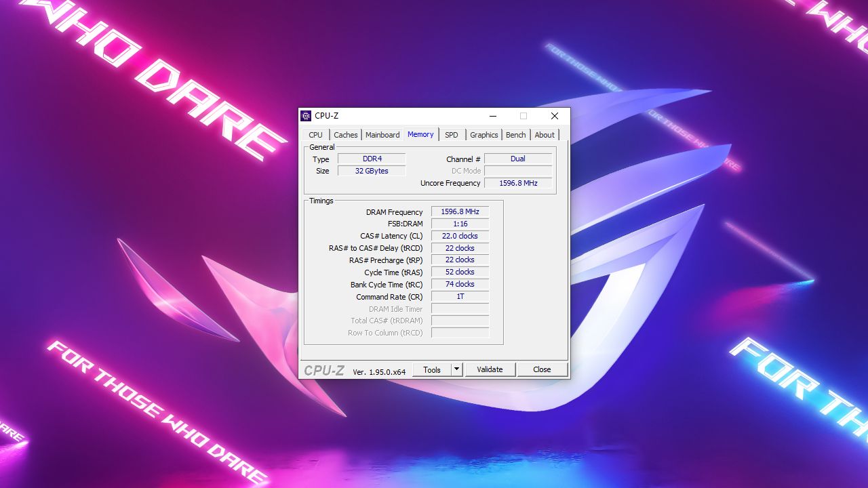This screenshot has height=488, width=868.
Task: Open the Bench tab
Action: pyautogui.click(x=515, y=134)
